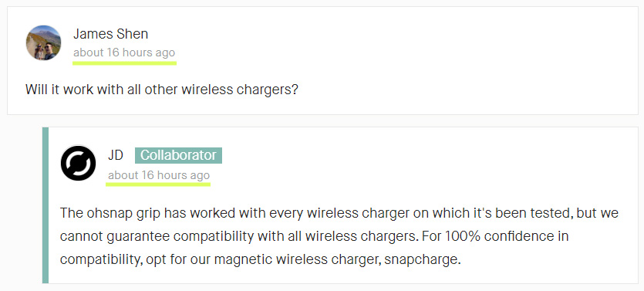The height and width of the screenshot is (291, 644).
Task: Click the timestamp under JD's name
Action: tap(159, 175)
